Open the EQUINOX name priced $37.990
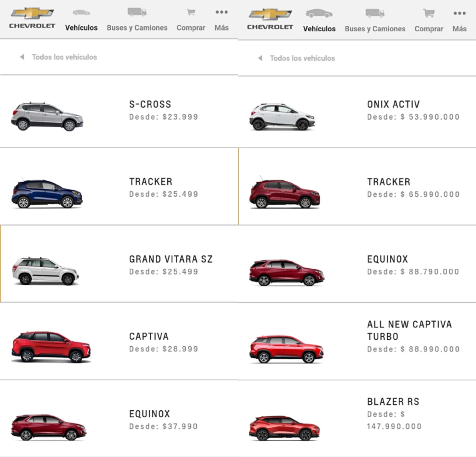The width and height of the screenshot is (476, 457). coord(149,414)
